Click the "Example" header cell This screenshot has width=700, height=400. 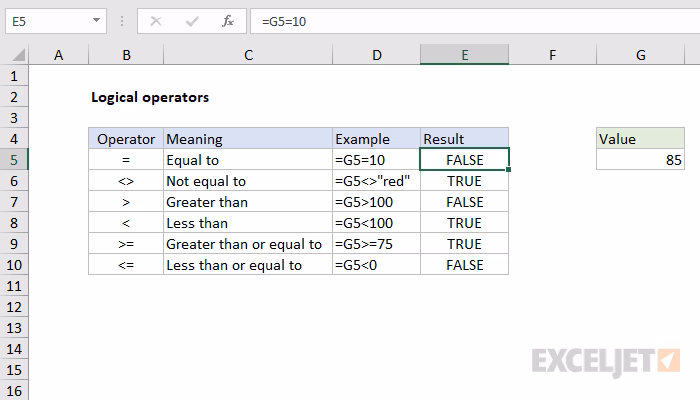coord(376,139)
